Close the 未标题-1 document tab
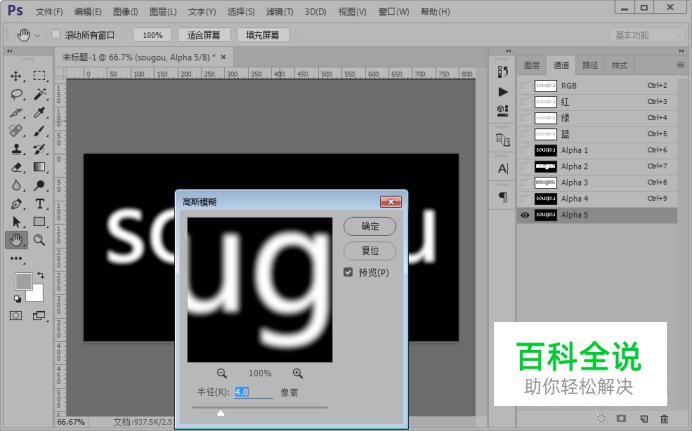Viewport: 692px width, 431px height. [223, 57]
